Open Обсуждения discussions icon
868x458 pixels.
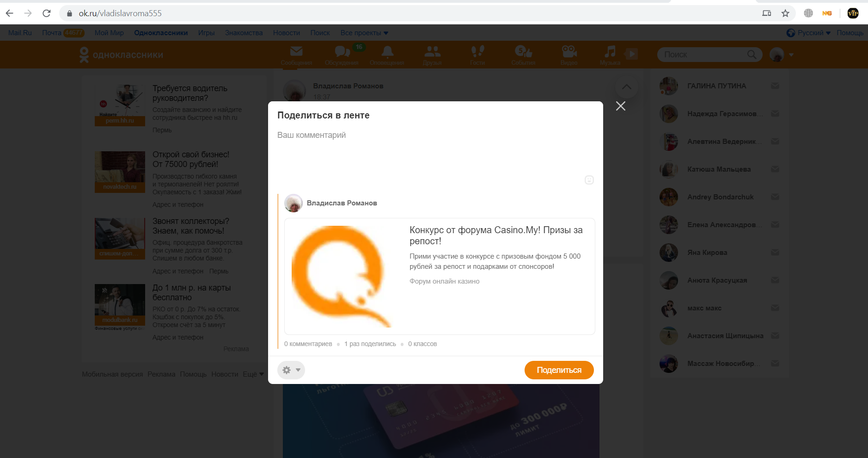(342, 55)
